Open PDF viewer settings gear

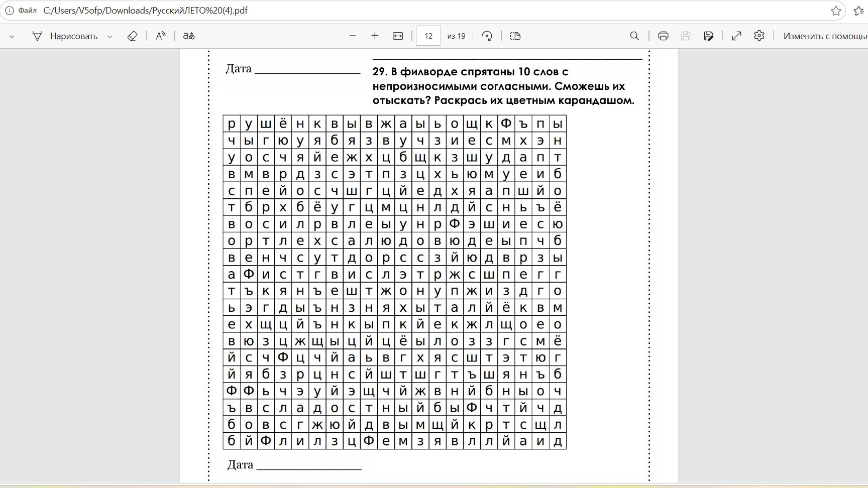(759, 36)
